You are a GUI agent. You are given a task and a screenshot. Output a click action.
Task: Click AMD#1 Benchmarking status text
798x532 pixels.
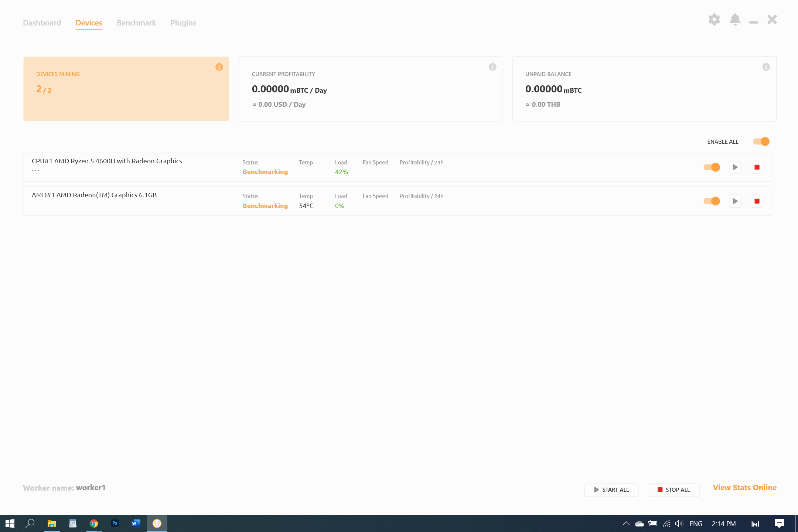coord(265,206)
